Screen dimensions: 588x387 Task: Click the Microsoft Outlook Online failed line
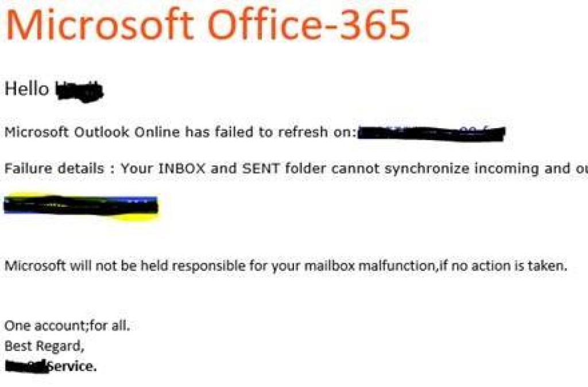[x=179, y=133]
